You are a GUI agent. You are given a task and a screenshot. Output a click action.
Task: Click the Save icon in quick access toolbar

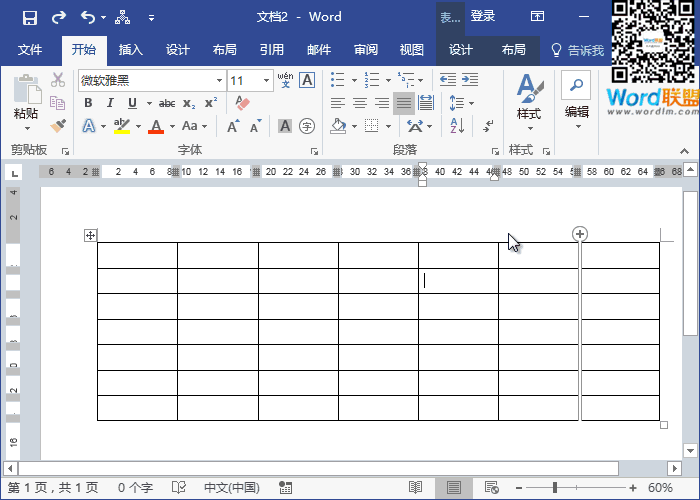coord(29,18)
